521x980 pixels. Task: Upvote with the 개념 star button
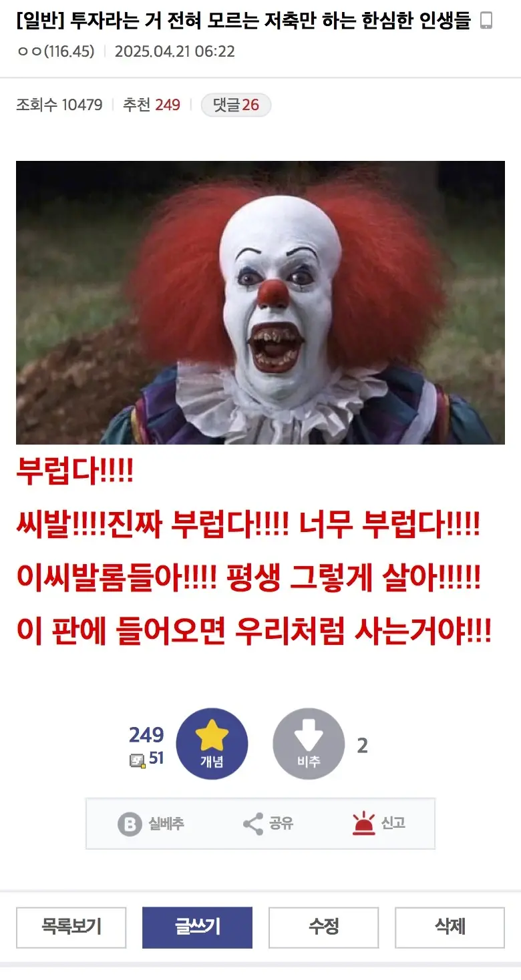(212, 744)
